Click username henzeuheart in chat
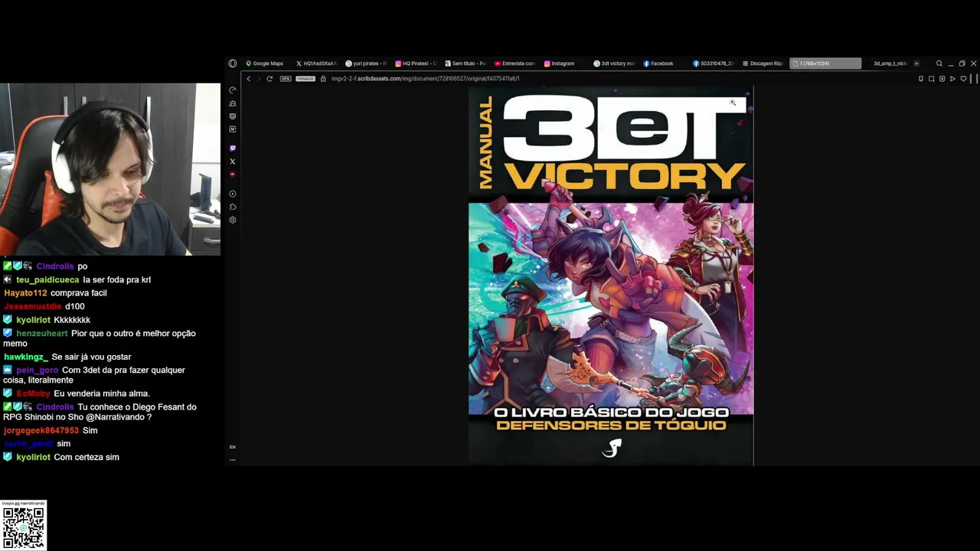This screenshot has height=551, width=980. [42, 334]
